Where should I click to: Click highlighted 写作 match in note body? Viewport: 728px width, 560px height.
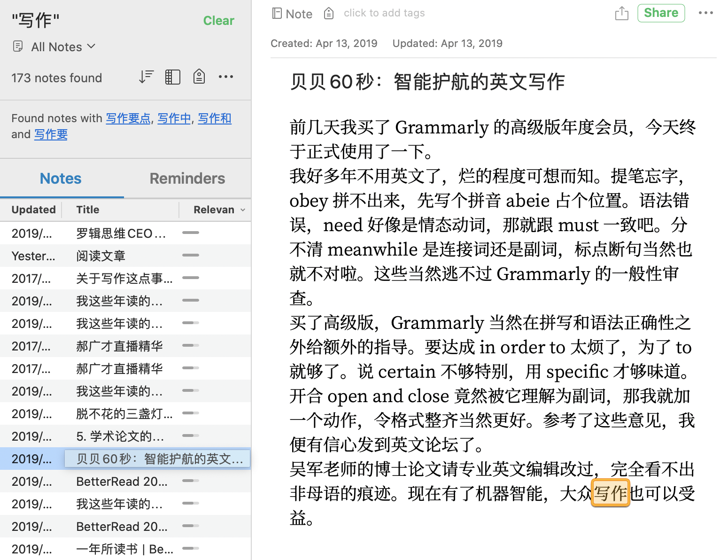[610, 493]
